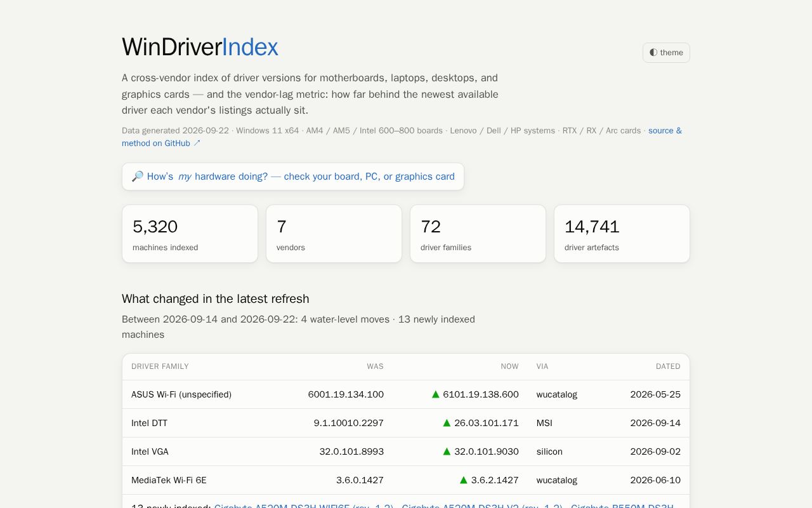
Task: Click the 14,741 driver artefacts card
Action: click(622, 234)
